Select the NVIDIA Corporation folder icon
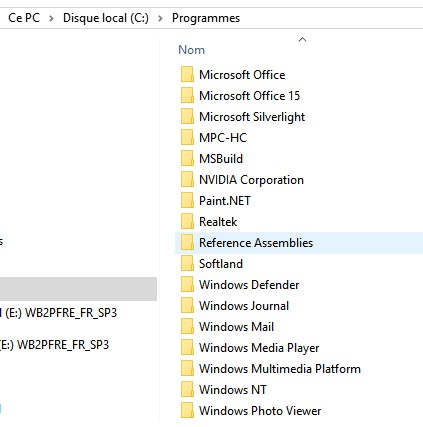Screen dimensions: 423x427 pos(187,179)
